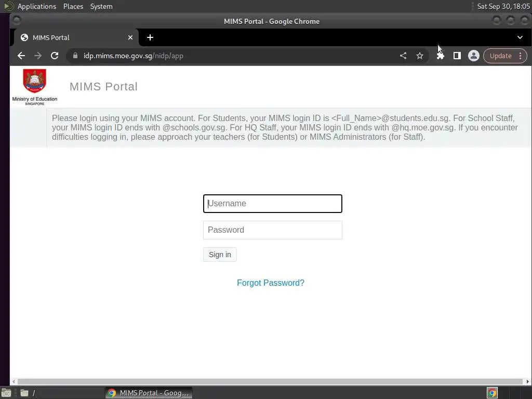This screenshot has width=532, height=399.
Task: Focus the Username field
Action: pos(272,204)
